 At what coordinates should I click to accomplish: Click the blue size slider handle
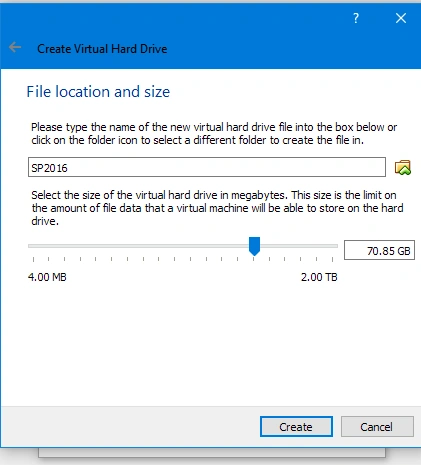[x=254, y=246]
